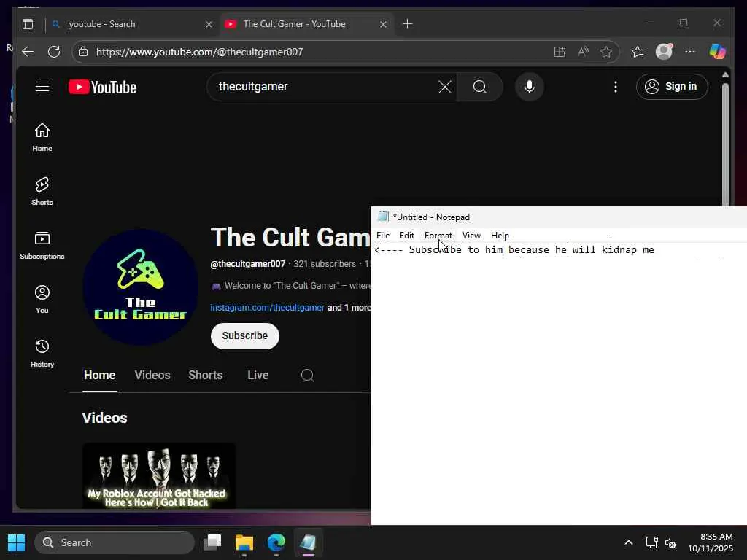This screenshot has width=747, height=560.
Task: Open the Copilot icon in Edge
Action: [717, 52]
